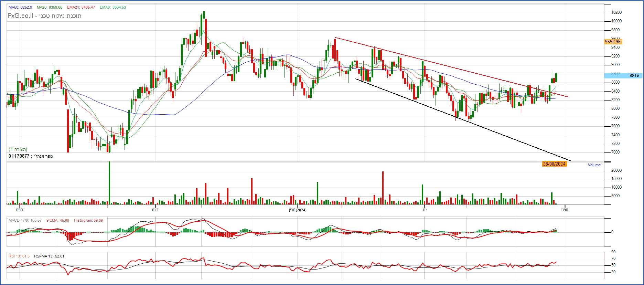Image resolution: width=644 pixels, height=285 pixels.
Task: Click the ספט label under the 28/08/2024 tag
Action: [565, 210]
